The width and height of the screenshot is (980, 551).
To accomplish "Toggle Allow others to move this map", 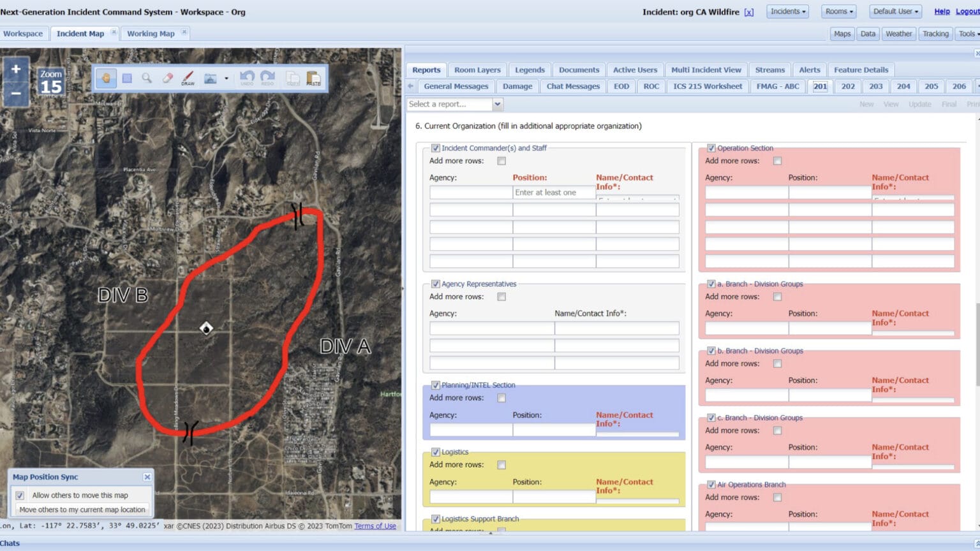I will pos(20,496).
